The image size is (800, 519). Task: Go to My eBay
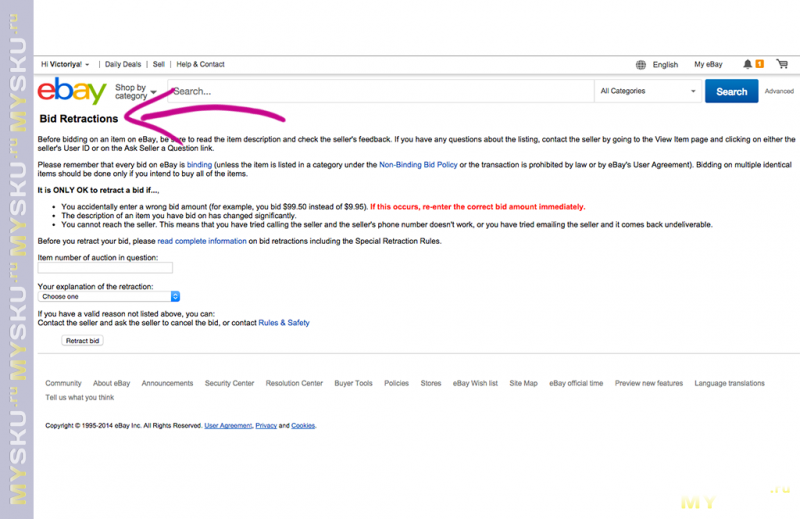pyautogui.click(x=708, y=64)
